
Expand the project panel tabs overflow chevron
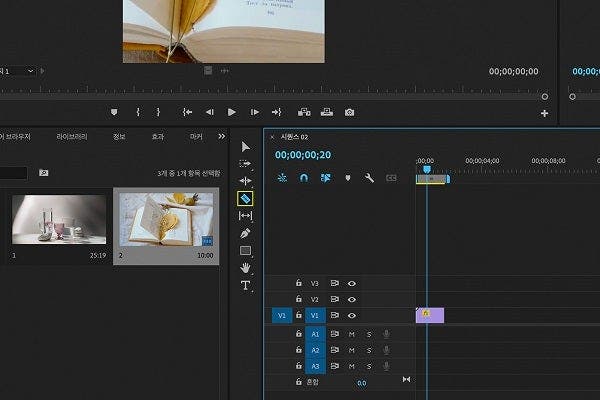(221, 136)
